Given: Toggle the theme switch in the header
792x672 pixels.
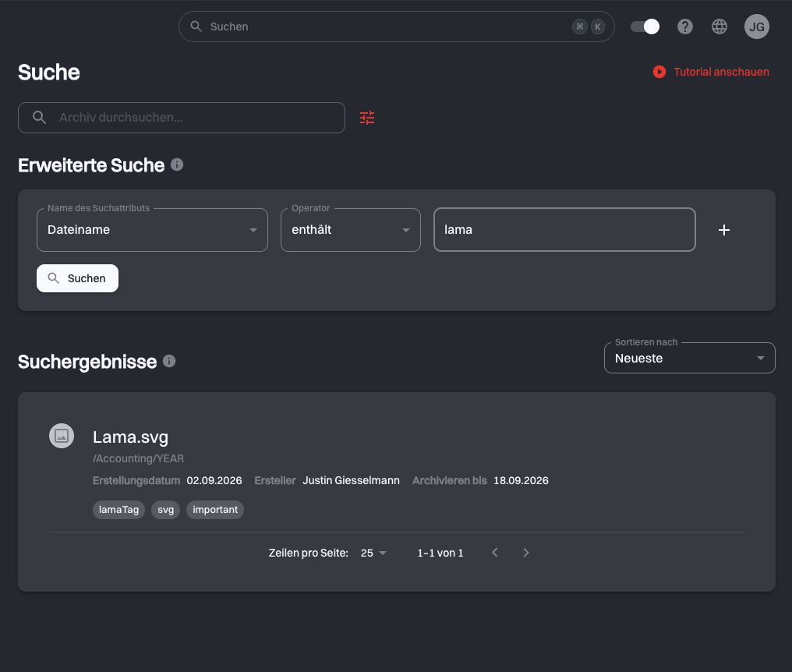Looking at the screenshot, I should pyautogui.click(x=645, y=27).
